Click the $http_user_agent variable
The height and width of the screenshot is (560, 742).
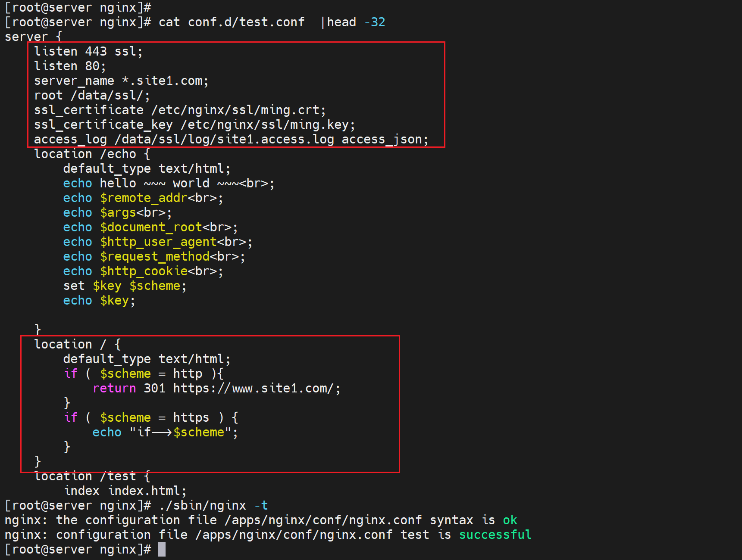pos(158,242)
